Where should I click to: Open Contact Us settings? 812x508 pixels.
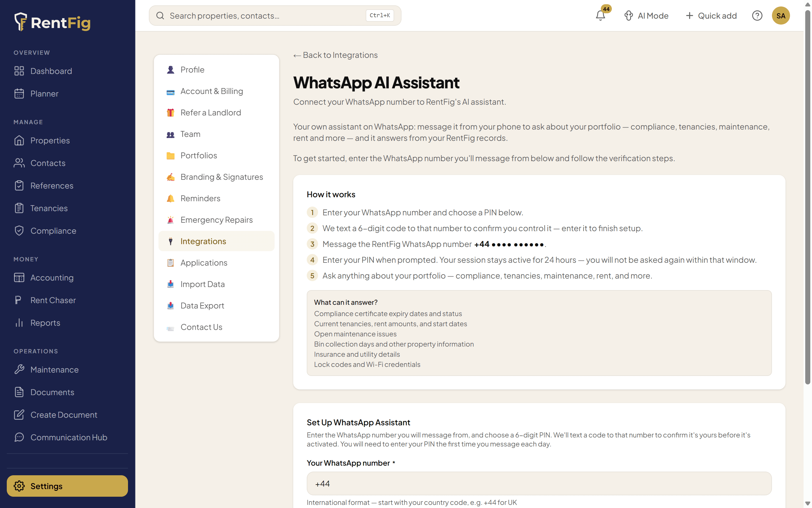click(x=217, y=327)
